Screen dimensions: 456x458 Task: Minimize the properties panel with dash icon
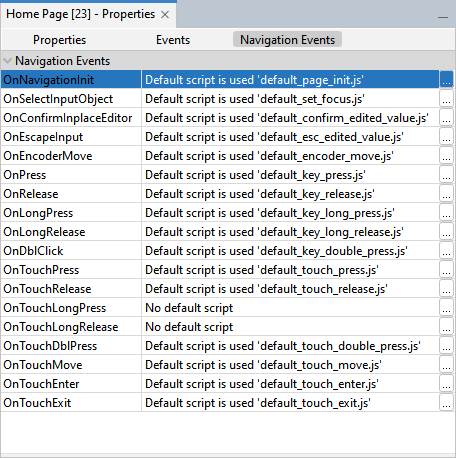pyautogui.click(x=443, y=17)
